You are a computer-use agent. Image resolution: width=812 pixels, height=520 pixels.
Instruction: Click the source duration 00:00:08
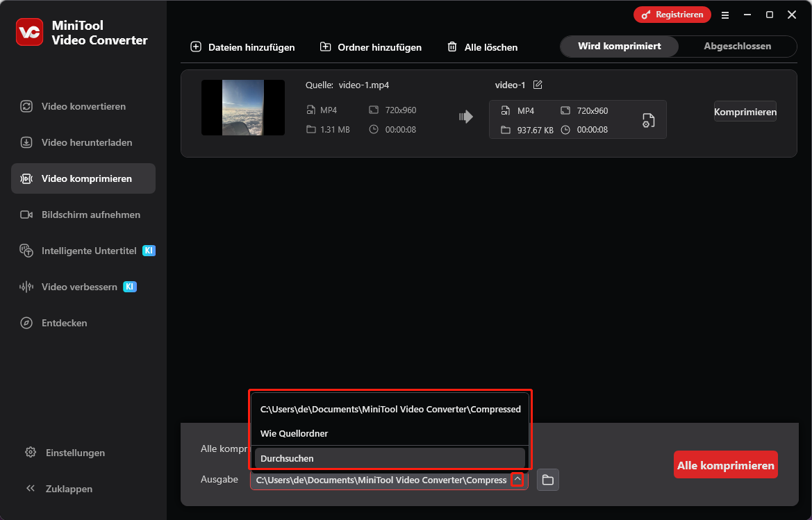click(x=400, y=129)
